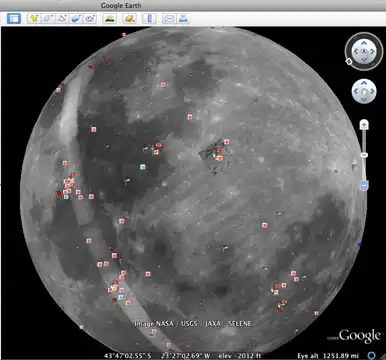The image size is (386, 360).
Task: Pan up with the Move joystick arrow
Action: tap(364, 83)
